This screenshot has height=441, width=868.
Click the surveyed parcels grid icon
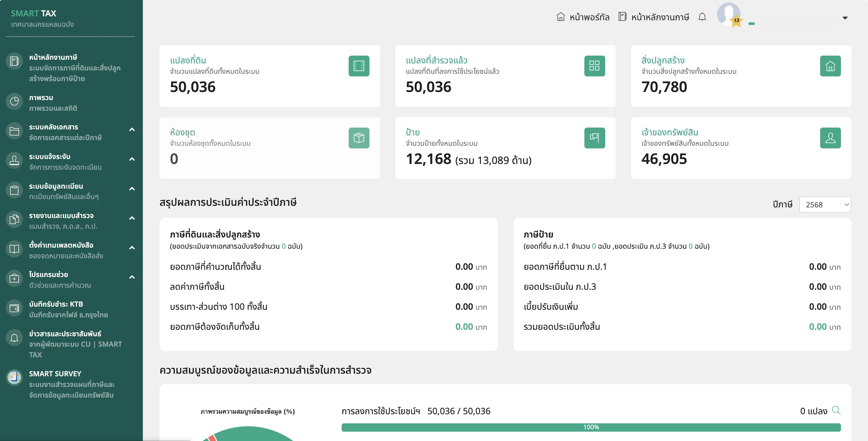click(x=594, y=66)
